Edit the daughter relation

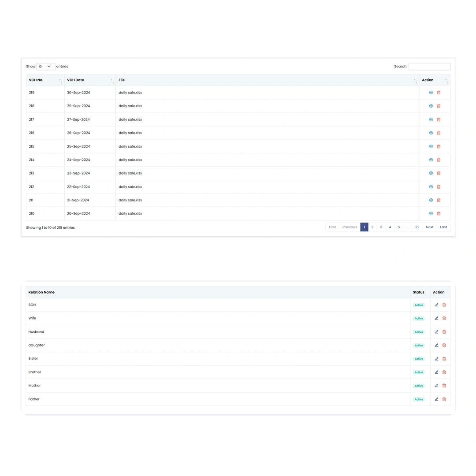click(x=436, y=345)
